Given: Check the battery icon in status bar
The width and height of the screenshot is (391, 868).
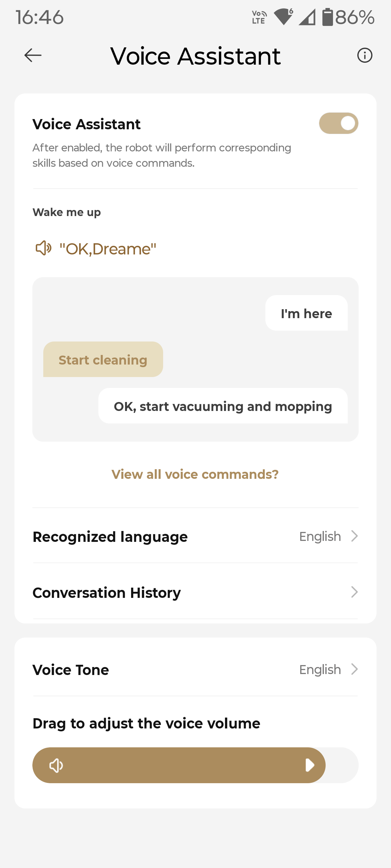Looking at the screenshot, I should coord(327,17).
